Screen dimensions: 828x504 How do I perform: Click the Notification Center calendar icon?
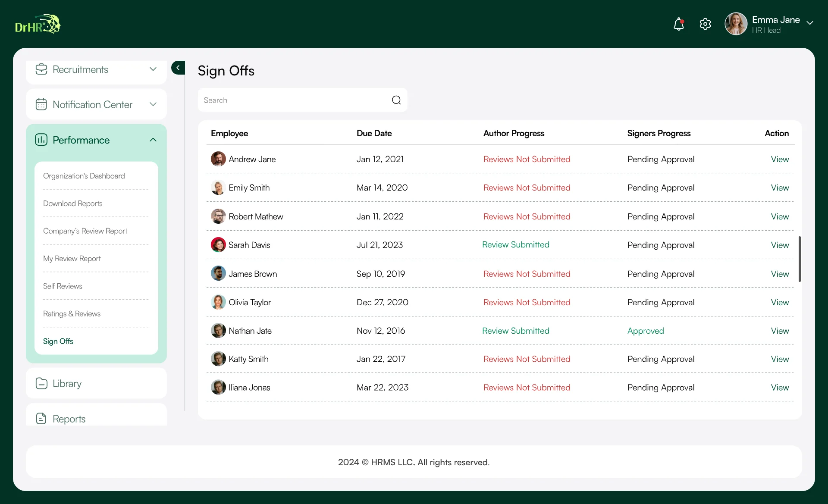tap(41, 104)
